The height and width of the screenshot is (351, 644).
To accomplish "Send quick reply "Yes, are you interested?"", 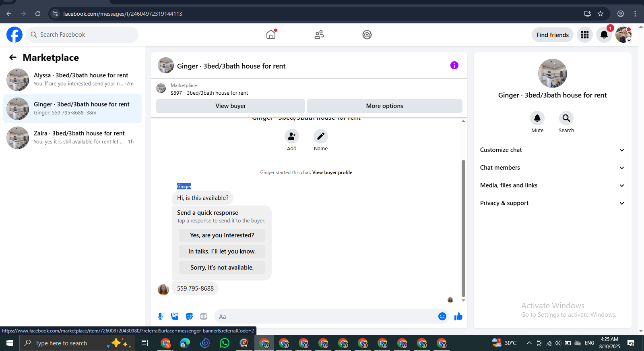I will [222, 235].
